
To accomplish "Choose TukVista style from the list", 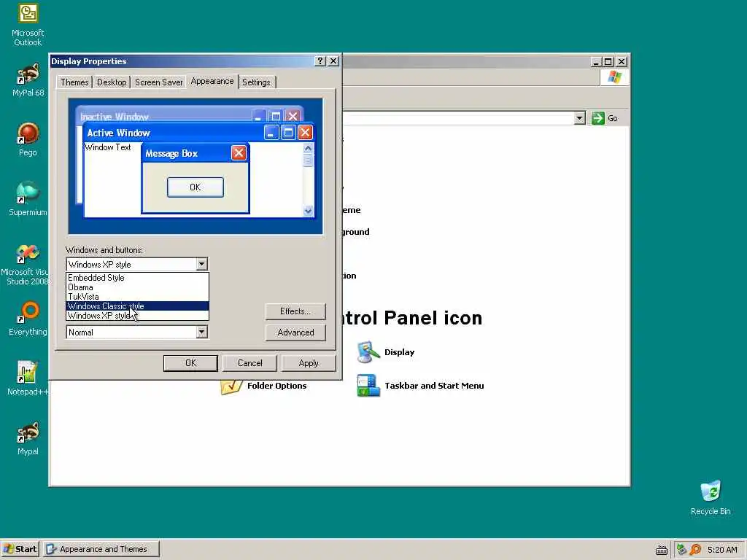I will click(x=137, y=297).
